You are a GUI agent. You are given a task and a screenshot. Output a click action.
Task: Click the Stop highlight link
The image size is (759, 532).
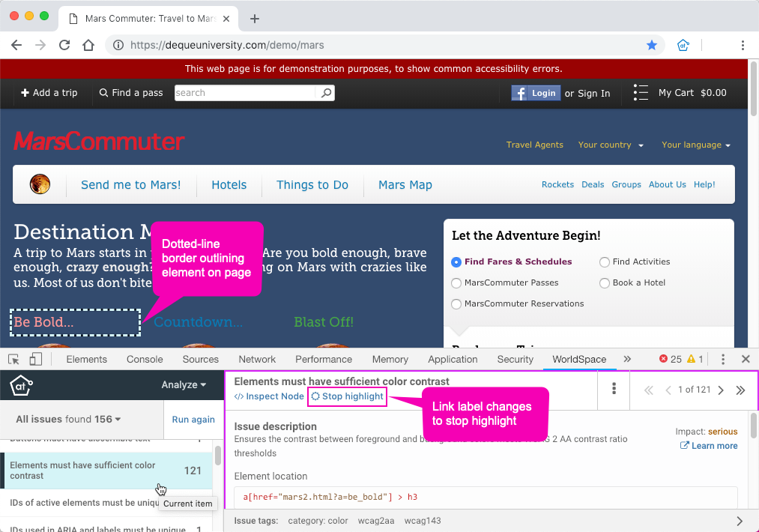(x=347, y=396)
